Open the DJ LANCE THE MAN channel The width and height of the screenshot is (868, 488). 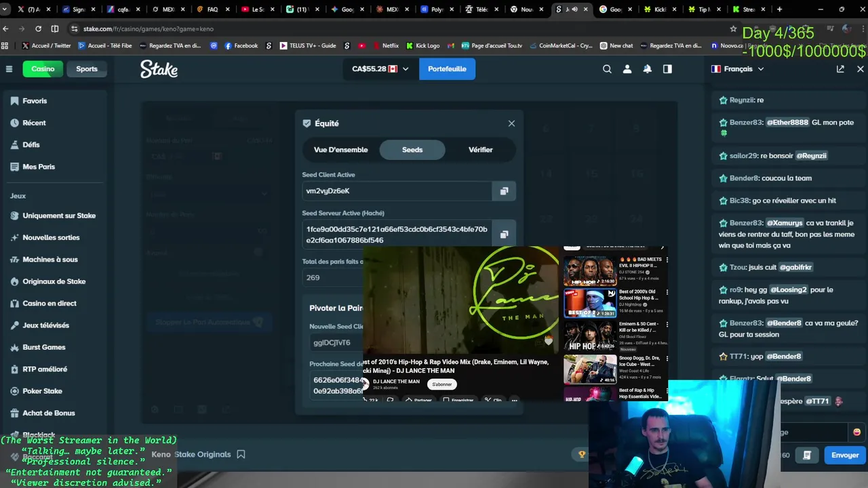396,382
